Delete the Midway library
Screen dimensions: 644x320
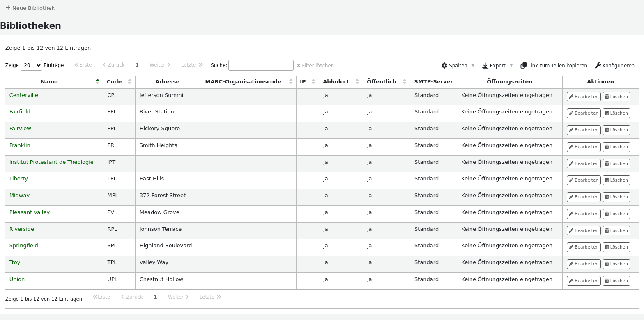click(616, 197)
